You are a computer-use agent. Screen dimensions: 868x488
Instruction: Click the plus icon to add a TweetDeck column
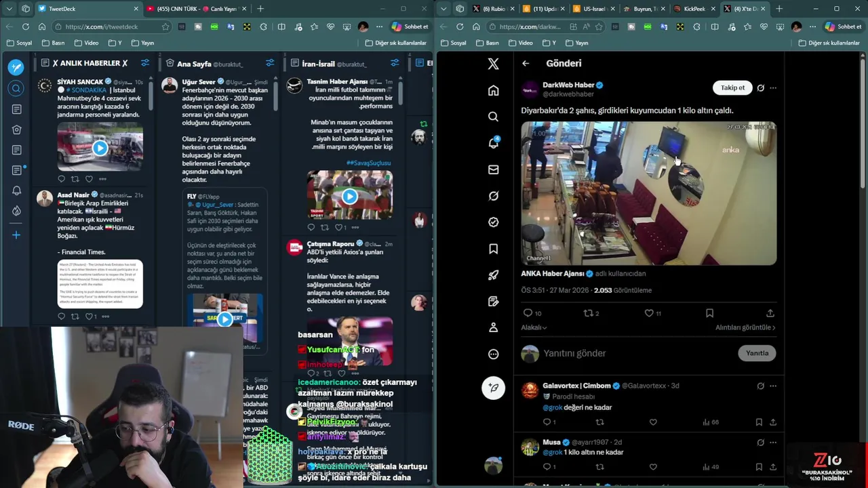pos(16,235)
